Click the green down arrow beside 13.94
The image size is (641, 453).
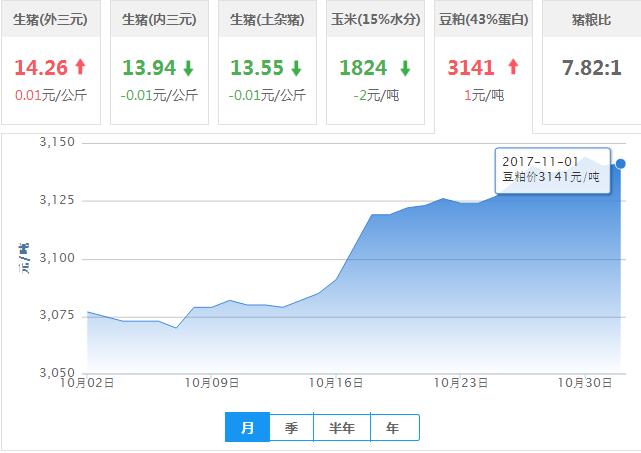pyautogui.click(x=188, y=68)
